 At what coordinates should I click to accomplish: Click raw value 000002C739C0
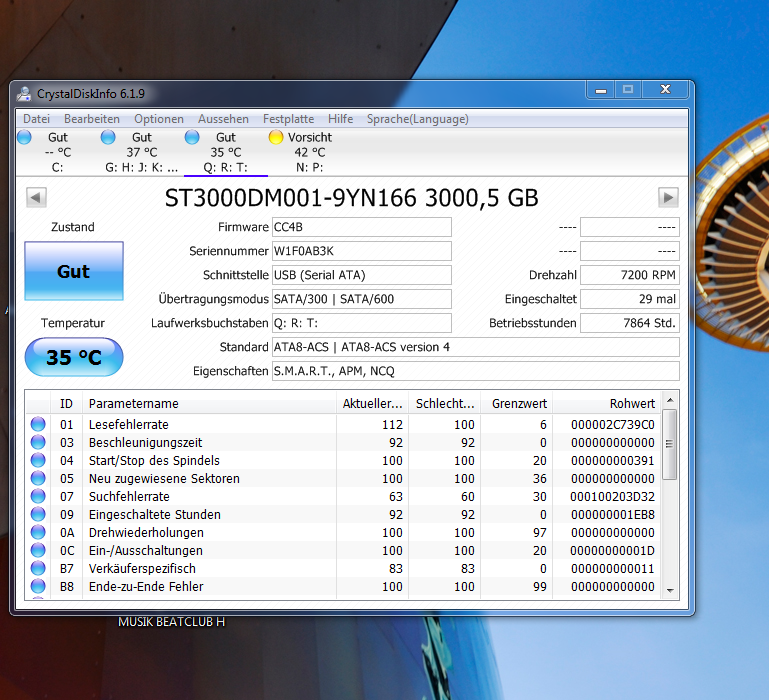(613, 424)
